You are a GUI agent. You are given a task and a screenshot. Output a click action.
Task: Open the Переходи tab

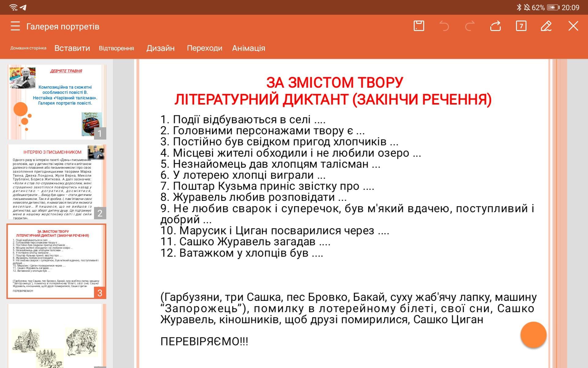point(205,48)
